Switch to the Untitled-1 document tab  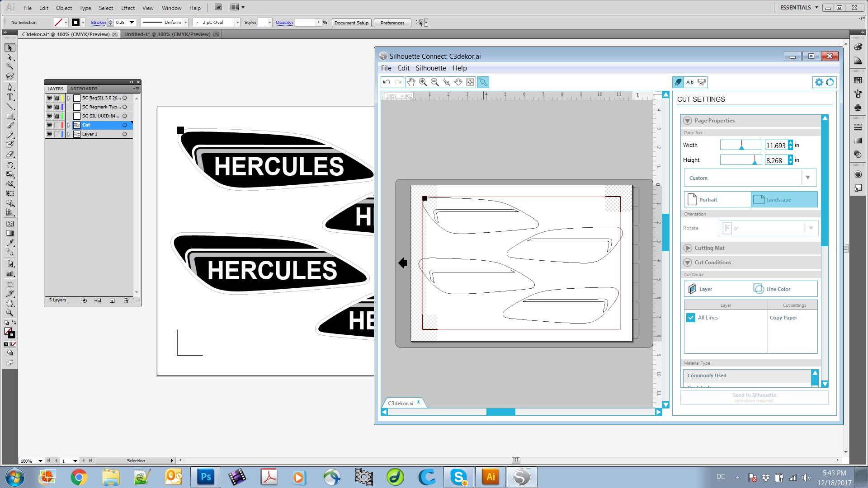coord(167,34)
